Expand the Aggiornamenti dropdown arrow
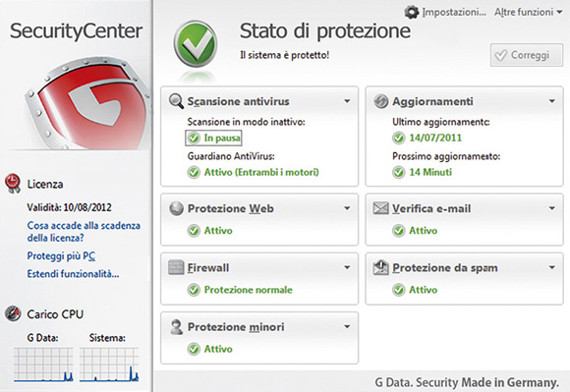The image size is (570, 392). (x=552, y=101)
